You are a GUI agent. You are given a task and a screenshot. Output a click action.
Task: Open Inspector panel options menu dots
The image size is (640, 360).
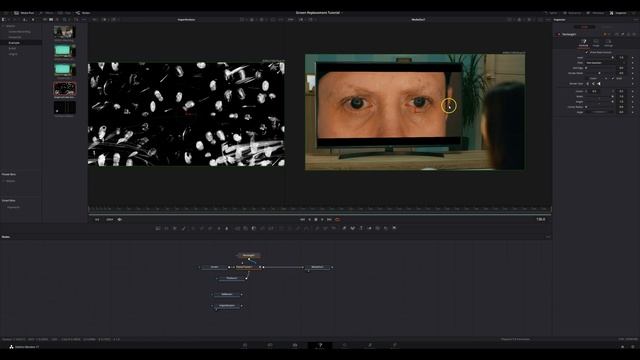pyautogui.click(x=637, y=20)
